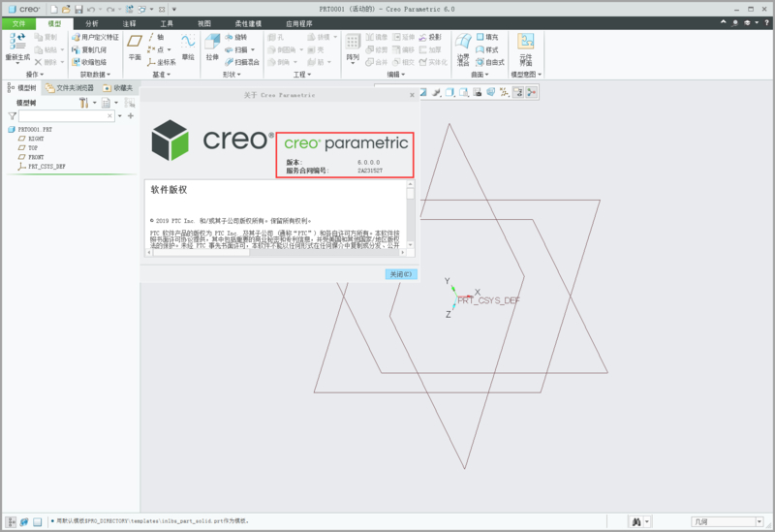The image size is (775, 532).
Task: Click the help question mark icon
Action: pyautogui.click(x=766, y=22)
